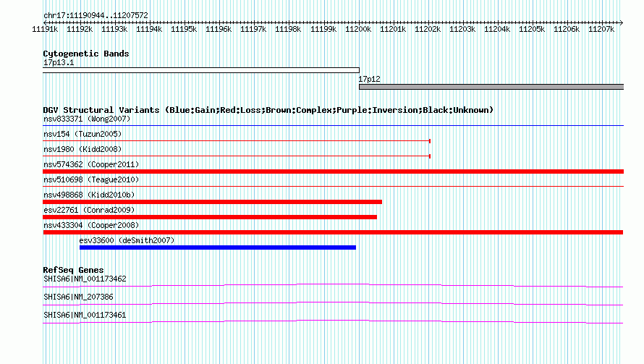Click the thin red nsv510698 line
Image resolution: width=644 pixels, height=364 pixels.
333,186
